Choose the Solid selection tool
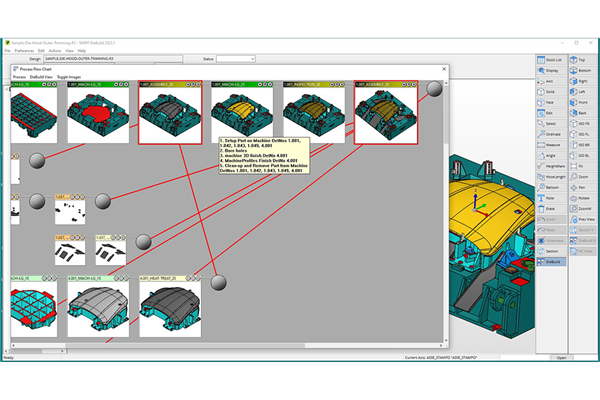600x400 pixels. click(551, 92)
